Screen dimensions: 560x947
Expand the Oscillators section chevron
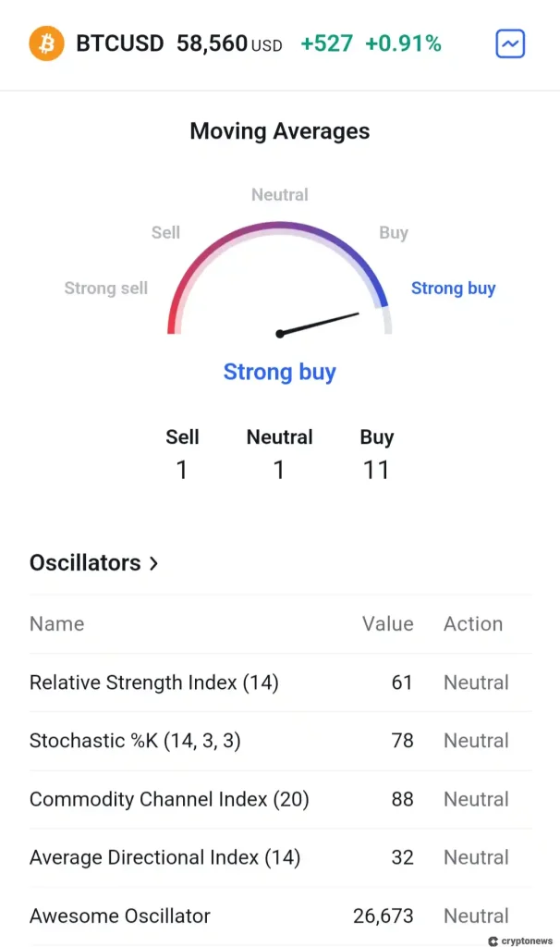153,563
